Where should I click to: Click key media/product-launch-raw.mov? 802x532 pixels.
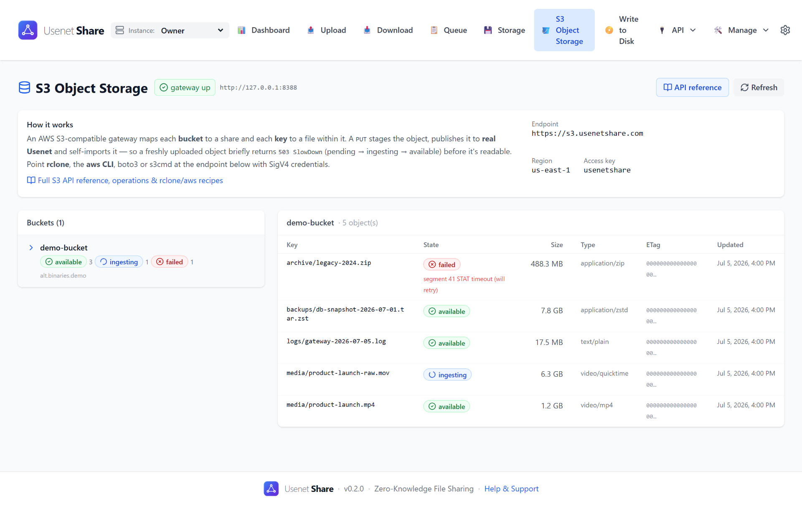pyautogui.click(x=338, y=373)
